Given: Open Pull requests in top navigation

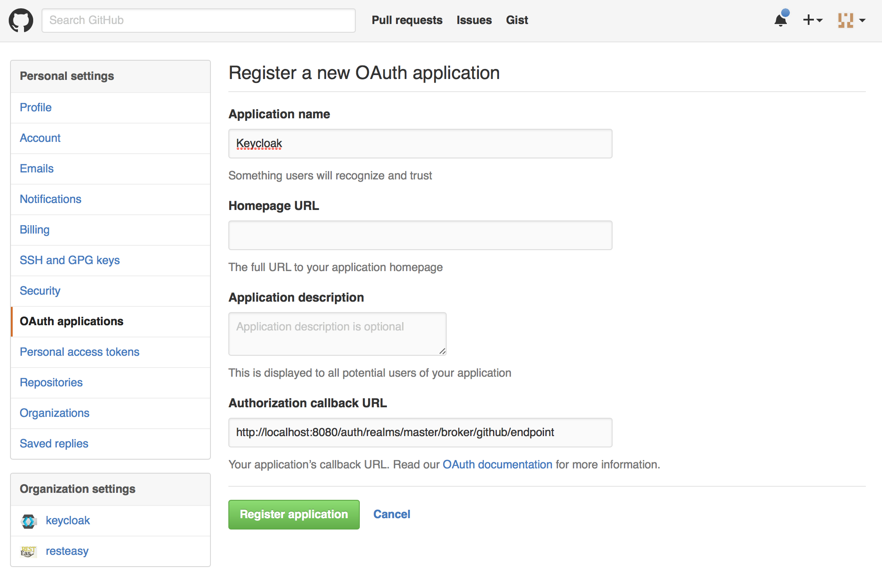Looking at the screenshot, I should 407,20.
